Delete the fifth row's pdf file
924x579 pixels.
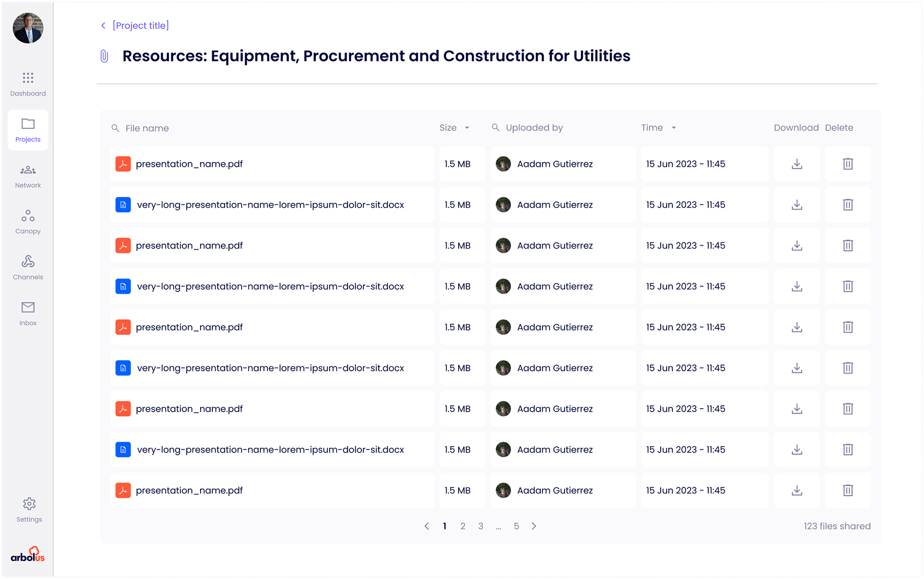[x=848, y=327]
